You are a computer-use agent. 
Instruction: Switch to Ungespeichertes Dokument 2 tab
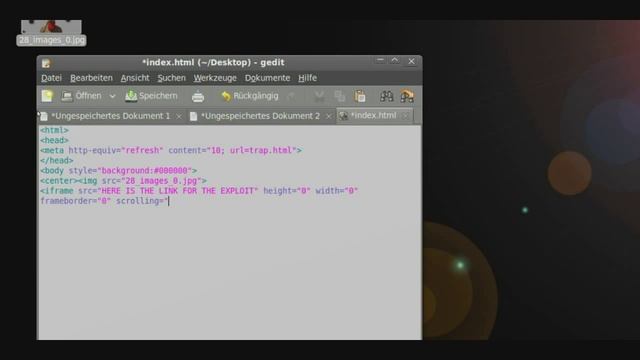coord(260,116)
